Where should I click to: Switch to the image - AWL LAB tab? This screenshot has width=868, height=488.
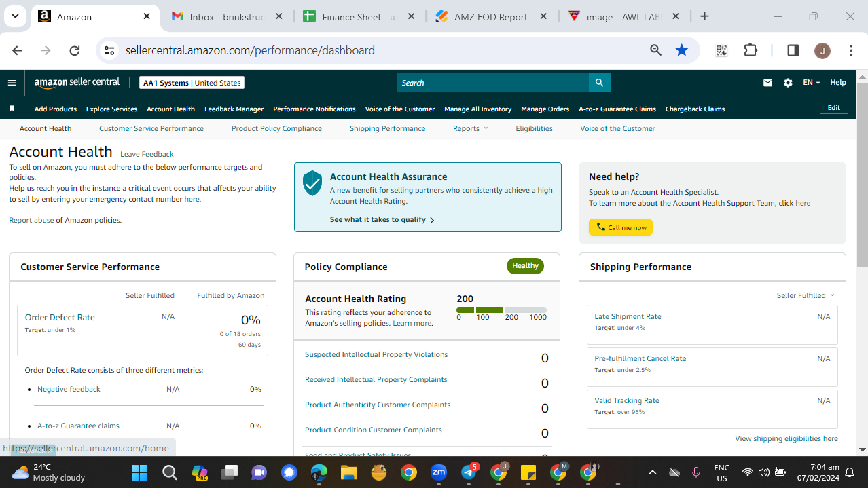[623, 16]
